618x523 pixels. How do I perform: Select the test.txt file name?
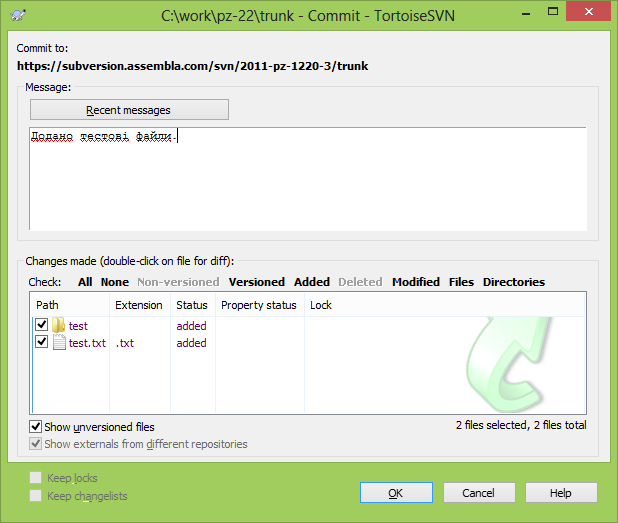(87, 343)
